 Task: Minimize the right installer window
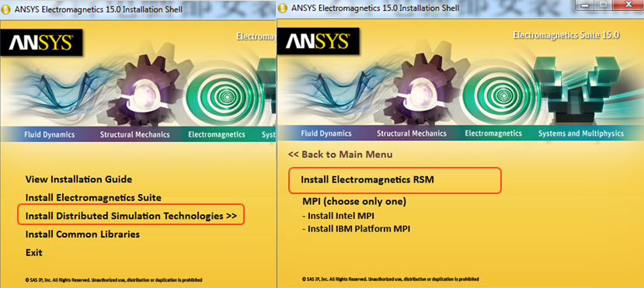[584, 5]
